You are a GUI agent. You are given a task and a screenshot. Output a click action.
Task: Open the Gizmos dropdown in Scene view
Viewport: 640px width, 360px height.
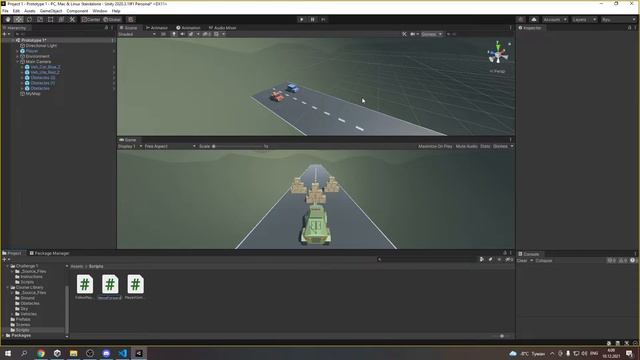[431, 34]
